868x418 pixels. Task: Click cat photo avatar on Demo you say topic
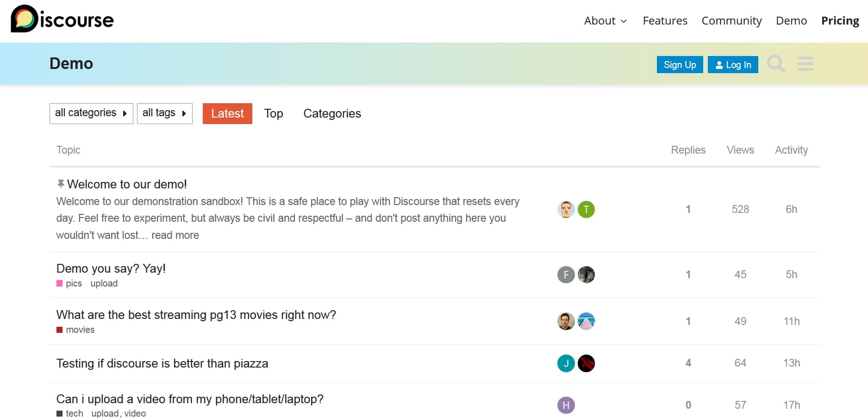(x=586, y=275)
